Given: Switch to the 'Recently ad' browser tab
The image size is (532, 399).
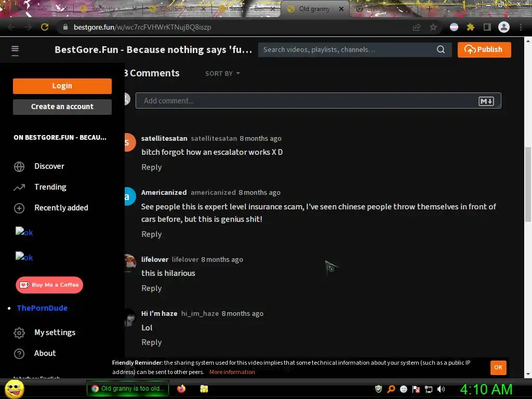Looking at the screenshot, I should 108,9.
